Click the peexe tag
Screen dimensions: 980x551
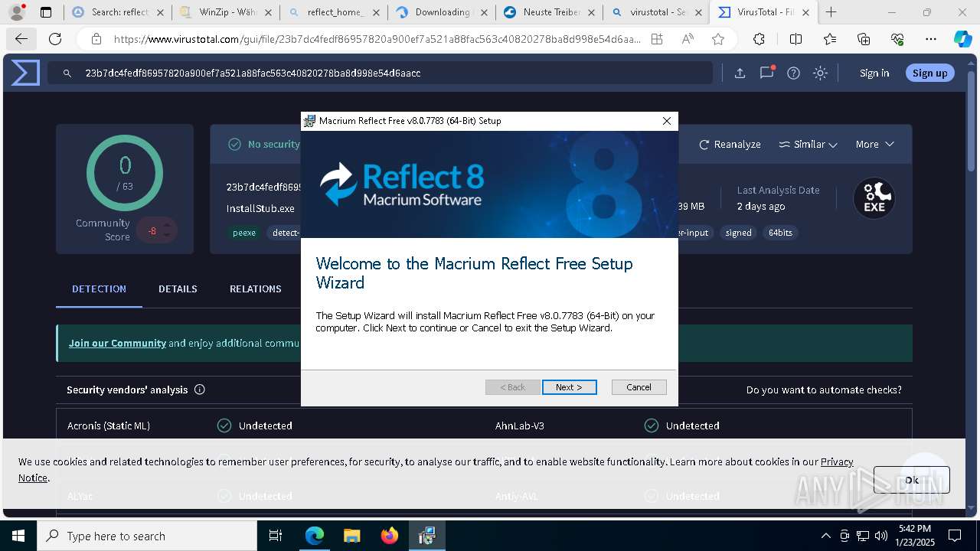244,233
